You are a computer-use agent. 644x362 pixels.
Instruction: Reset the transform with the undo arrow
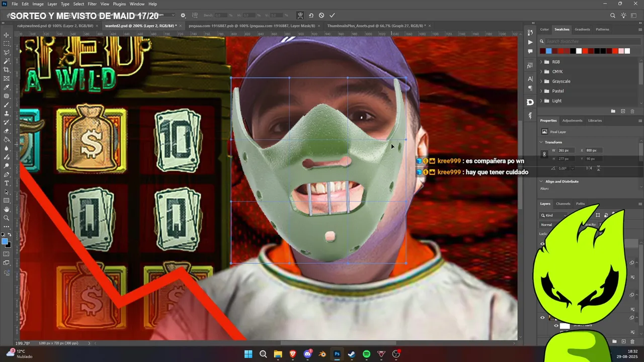pyautogui.click(x=311, y=16)
